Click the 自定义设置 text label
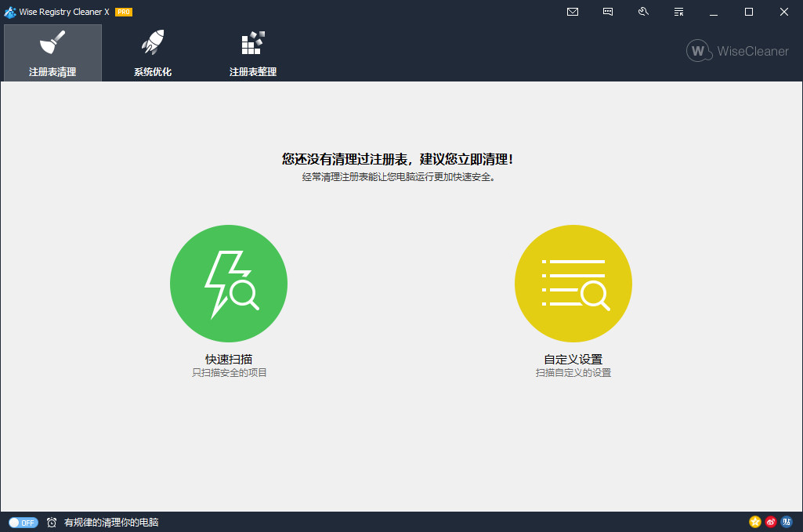The image size is (803, 532). click(x=573, y=359)
